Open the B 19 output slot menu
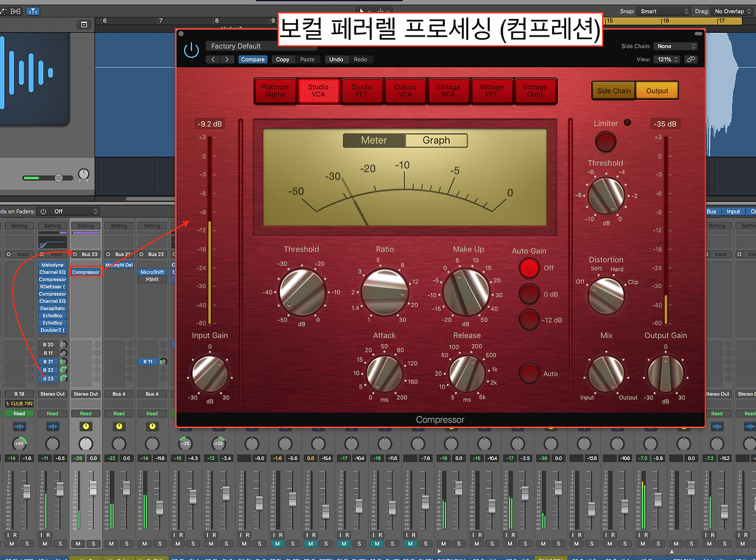756x560 pixels. pos(19,394)
